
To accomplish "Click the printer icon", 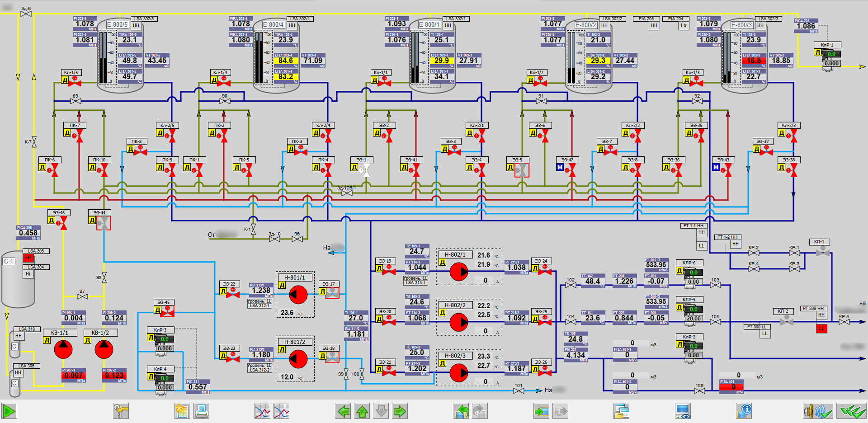I will (201, 411).
